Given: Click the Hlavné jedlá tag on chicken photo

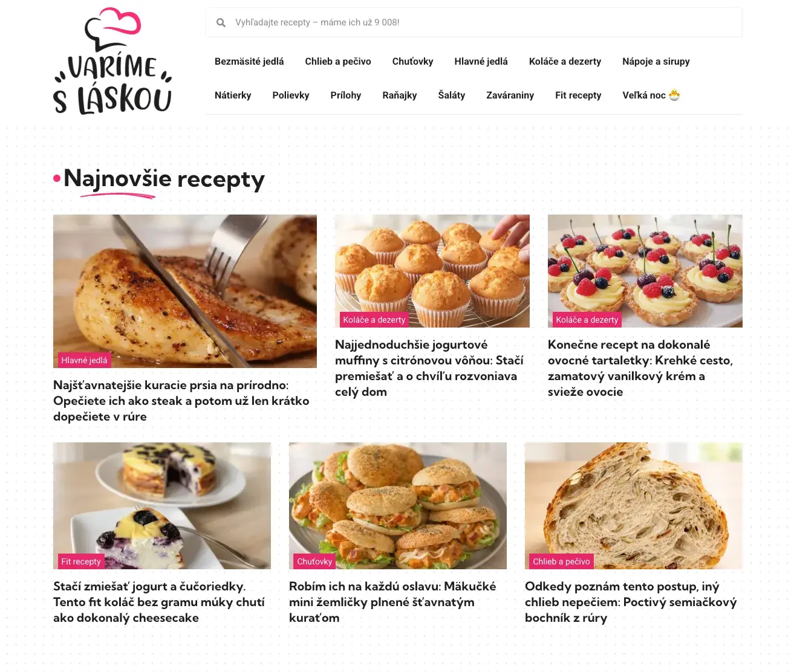Looking at the screenshot, I should coord(84,360).
